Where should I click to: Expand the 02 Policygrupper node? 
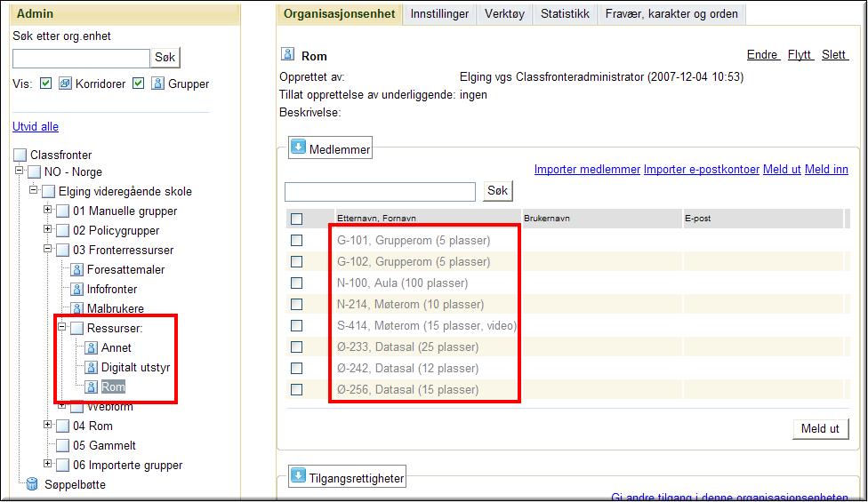point(48,229)
